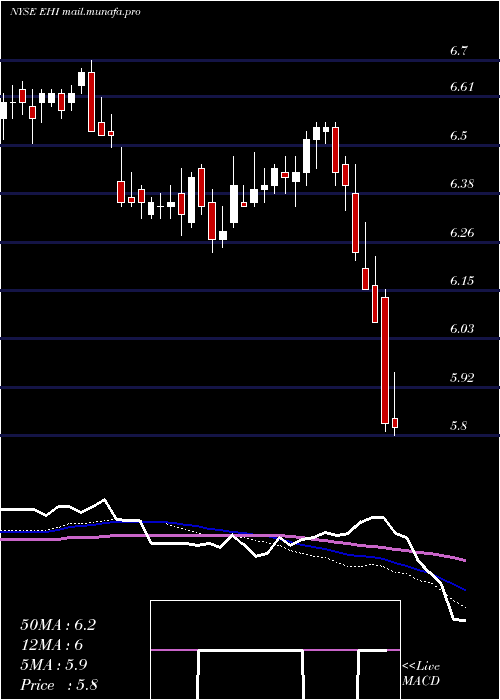Viewport: 500px width, 700px height.
Task: Click inside the MACD panel box
Action: point(275,650)
